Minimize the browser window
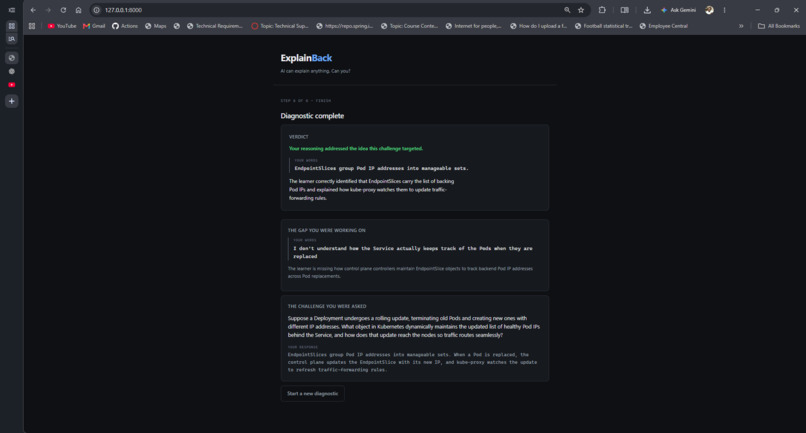Image resolution: width=806 pixels, height=433 pixels. coord(757,10)
